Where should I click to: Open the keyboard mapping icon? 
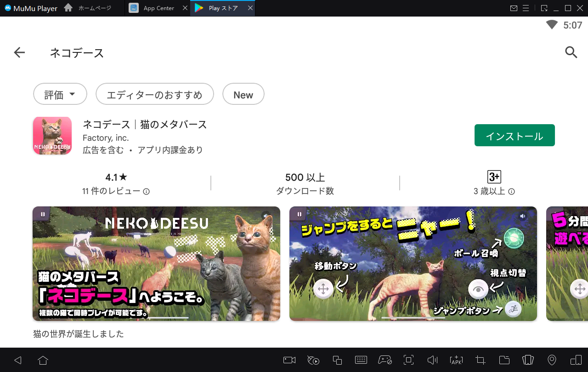click(361, 360)
